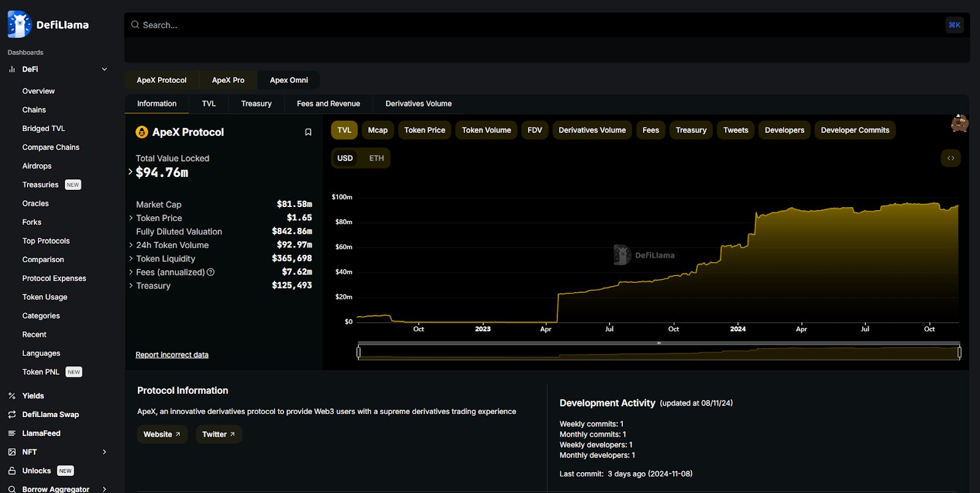Expand the Borrow Aggregator sidebar section
980x493 pixels.
click(x=105, y=489)
